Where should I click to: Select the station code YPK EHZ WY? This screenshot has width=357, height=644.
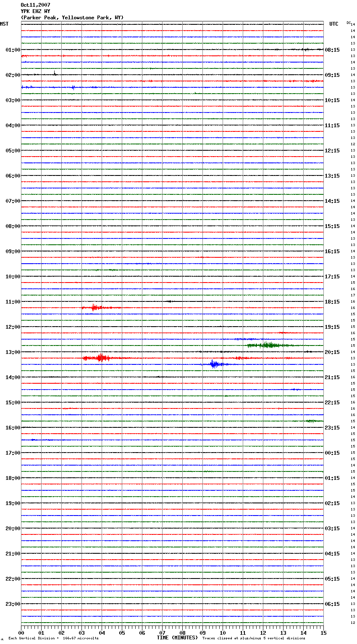35,11
